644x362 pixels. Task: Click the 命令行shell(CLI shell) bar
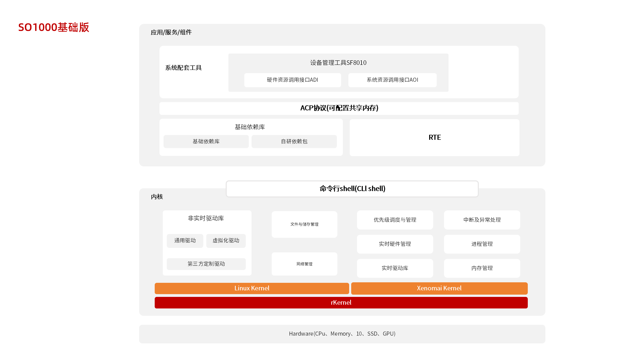click(352, 189)
